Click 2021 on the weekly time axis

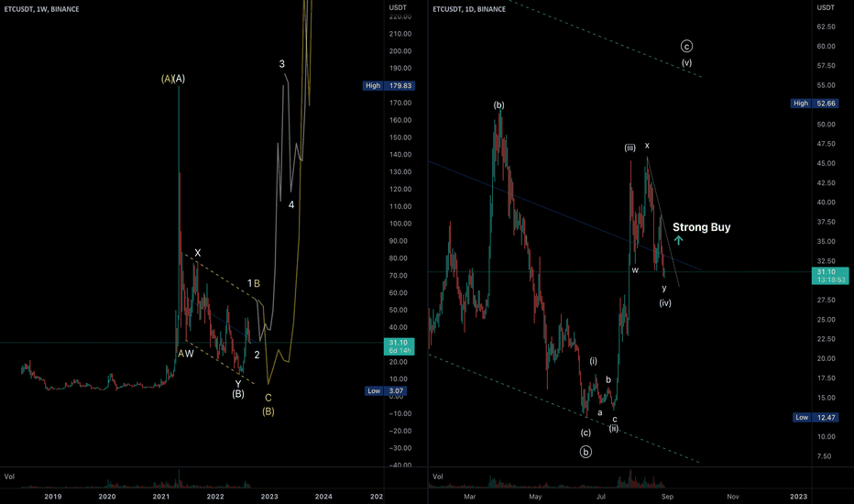161,497
